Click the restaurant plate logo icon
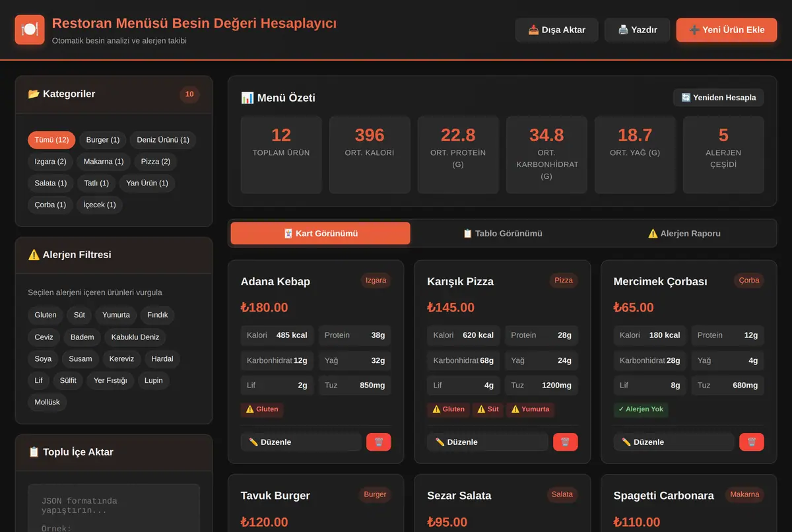The height and width of the screenshot is (532, 792). click(x=30, y=30)
